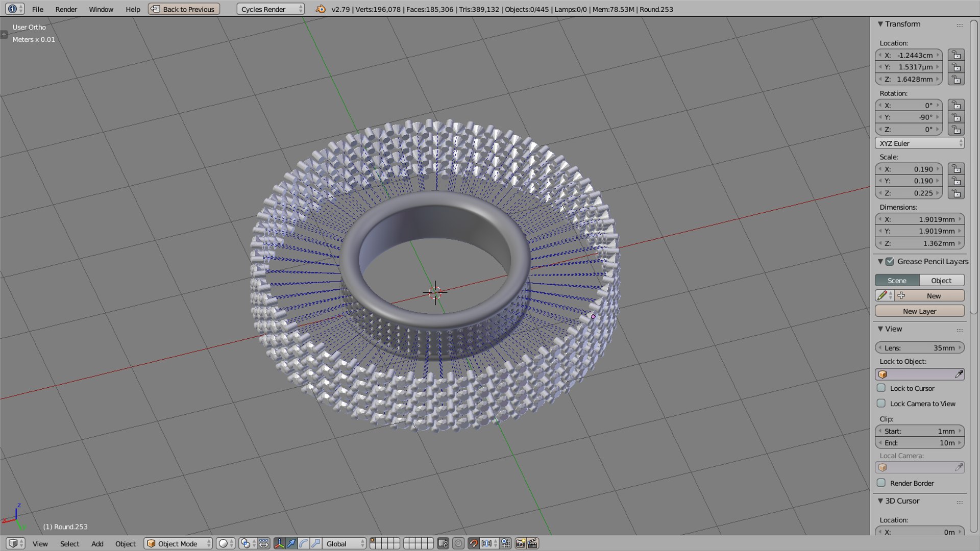
Task: Click the OpenGL render image camera icon
Action: (520, 544)
